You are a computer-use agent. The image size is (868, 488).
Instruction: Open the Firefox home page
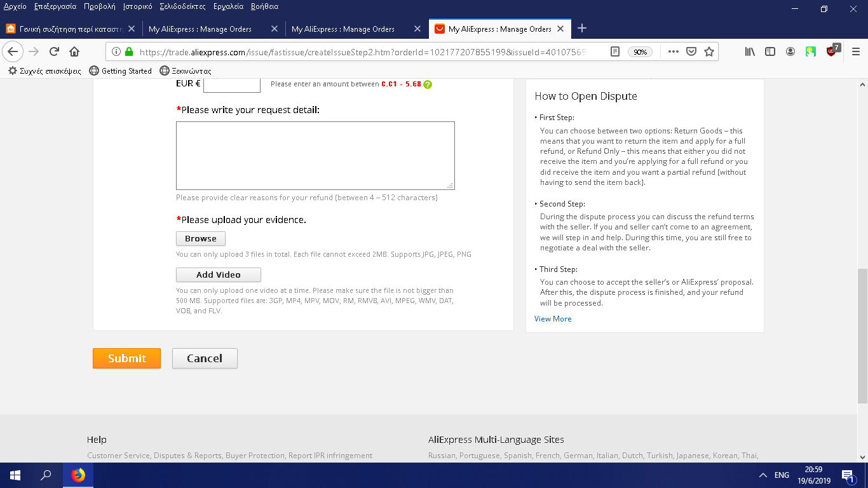tap(74, 51)
